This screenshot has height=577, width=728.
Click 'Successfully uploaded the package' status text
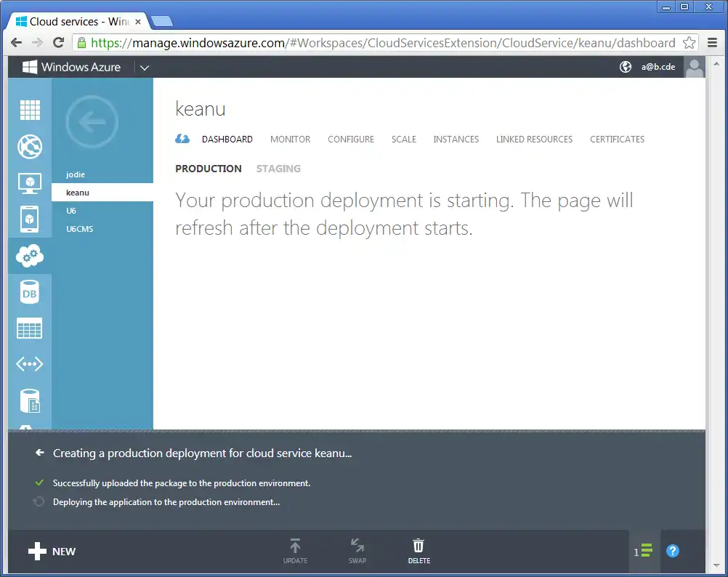click(x=182, y=483)
